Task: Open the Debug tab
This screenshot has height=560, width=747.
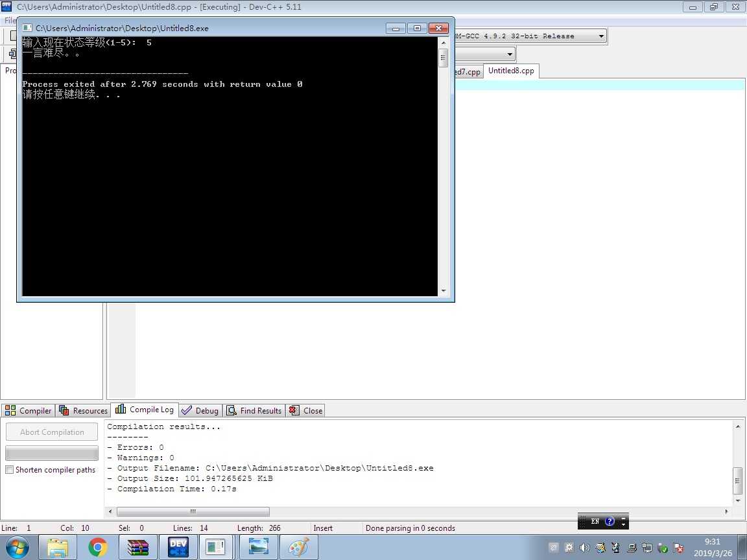Action: click(x=200, y=410)
